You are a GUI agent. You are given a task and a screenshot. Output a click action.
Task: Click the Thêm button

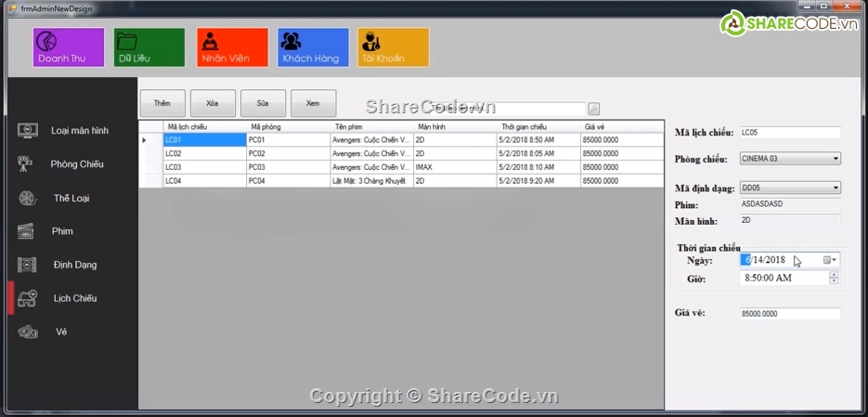(x=162, y=103)
